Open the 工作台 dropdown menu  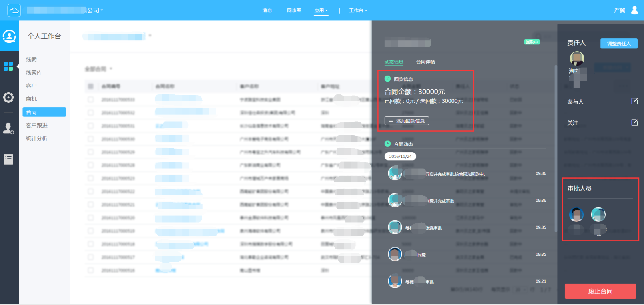point(358,11)
